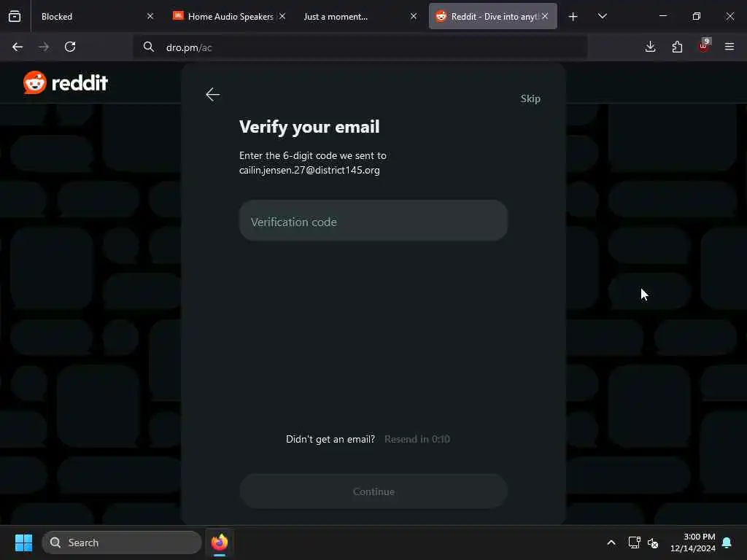
Task: Expand the list all tabs chevron
Action: [602, 16]
